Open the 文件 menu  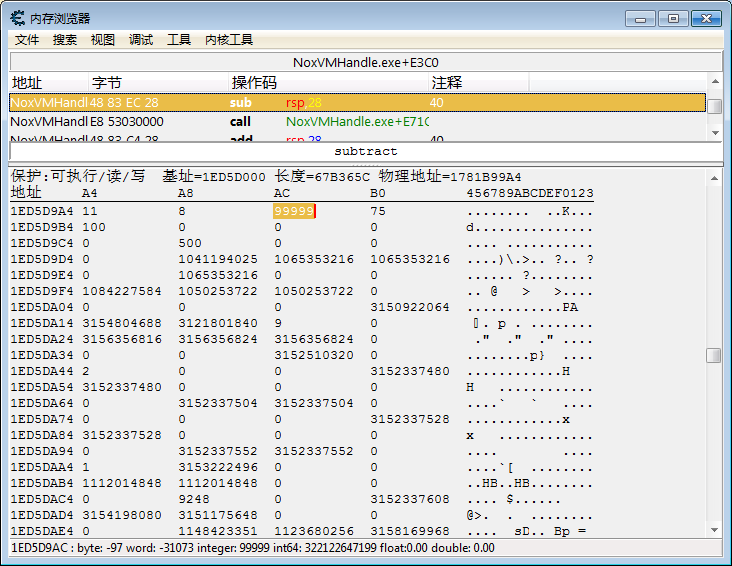coord(27,40)
